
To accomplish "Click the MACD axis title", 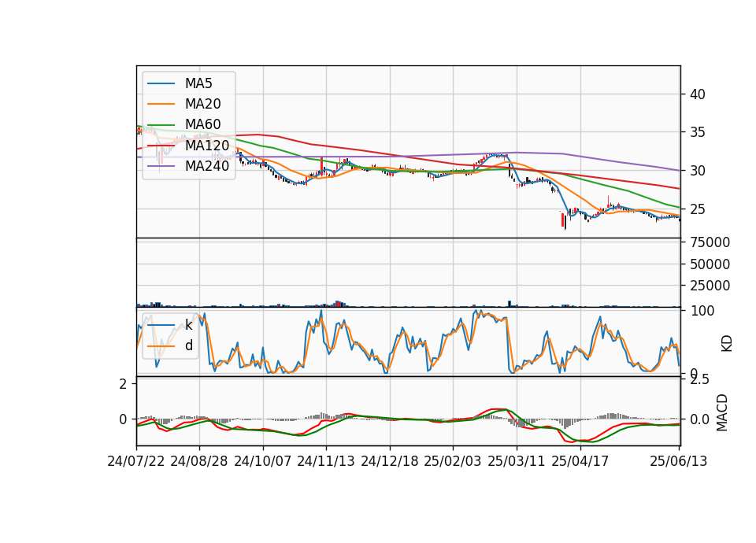I will pyautogui.click(x=722, y=412).
